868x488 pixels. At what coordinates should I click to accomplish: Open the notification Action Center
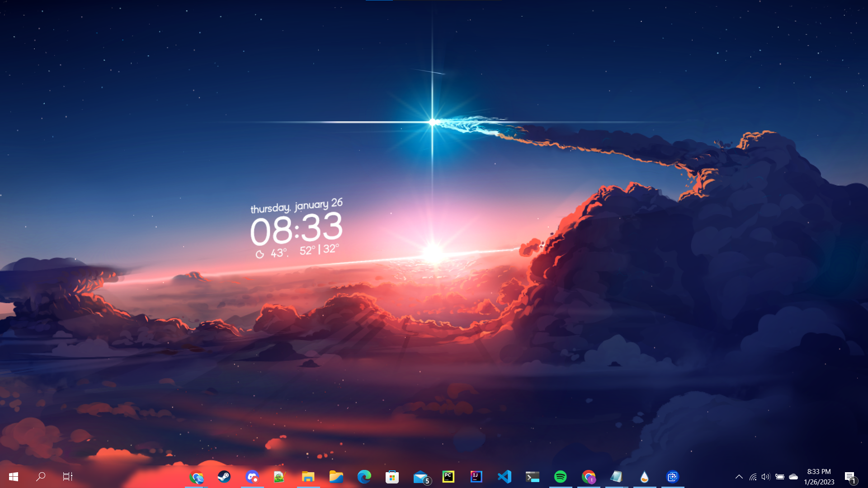850,477
